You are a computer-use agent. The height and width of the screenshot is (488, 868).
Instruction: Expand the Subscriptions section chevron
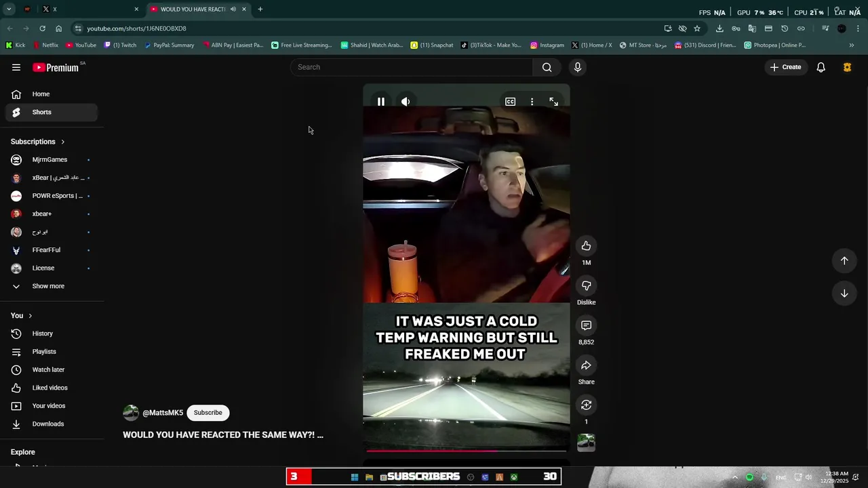[x=62, y=142]
